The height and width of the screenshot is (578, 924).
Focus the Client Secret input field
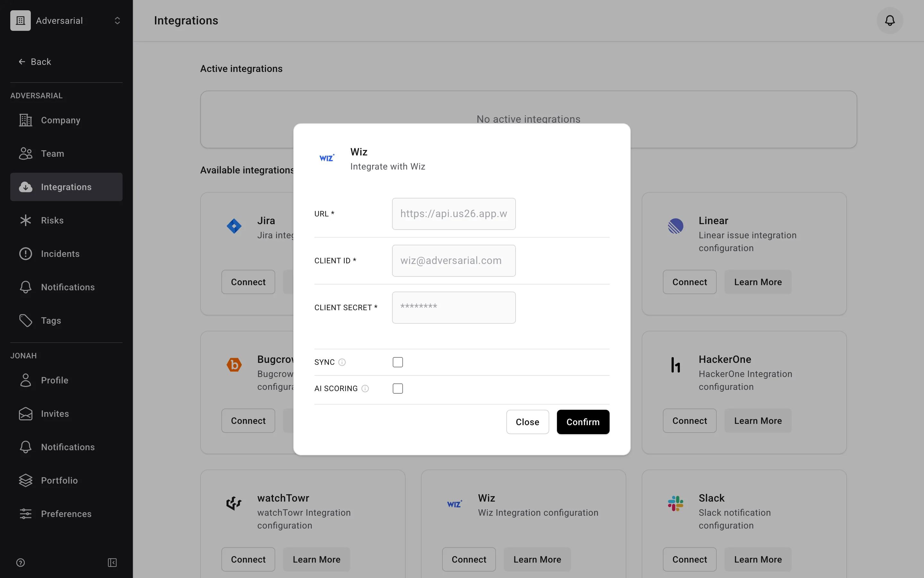[x=454, y=308]
